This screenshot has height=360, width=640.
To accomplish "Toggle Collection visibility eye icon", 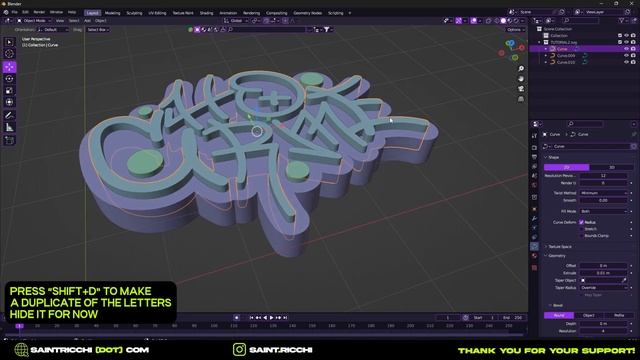I will [627, 36].
